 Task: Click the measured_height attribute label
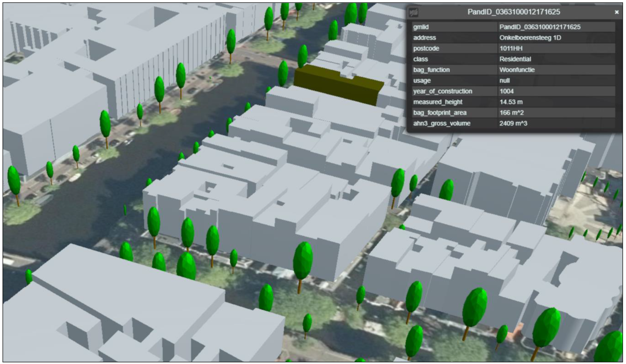(438, 102)
